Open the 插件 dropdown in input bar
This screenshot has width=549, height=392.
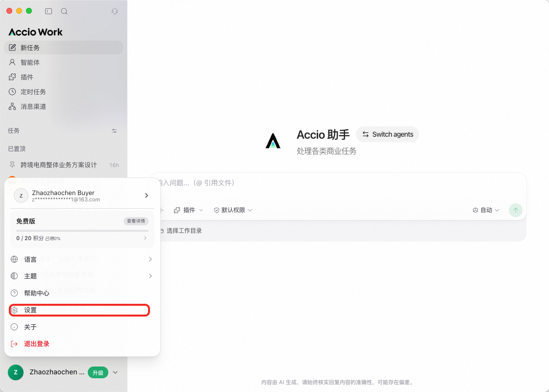[188, 210]
